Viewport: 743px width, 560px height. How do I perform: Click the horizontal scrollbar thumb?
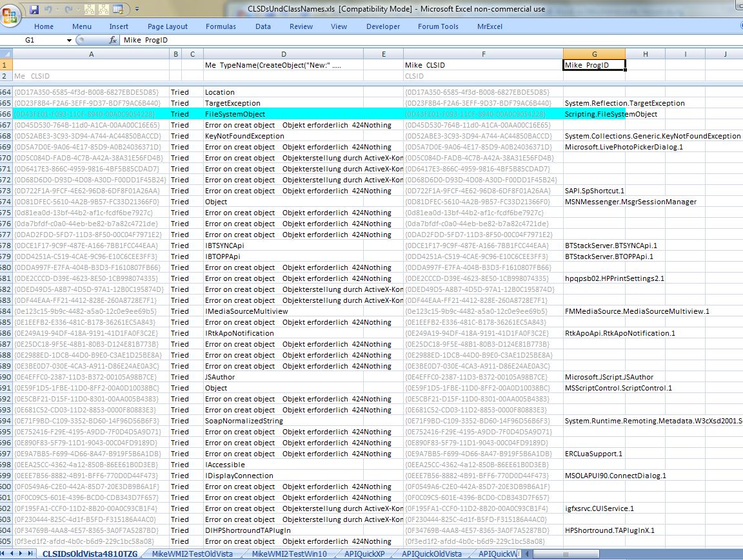[566, 554]
